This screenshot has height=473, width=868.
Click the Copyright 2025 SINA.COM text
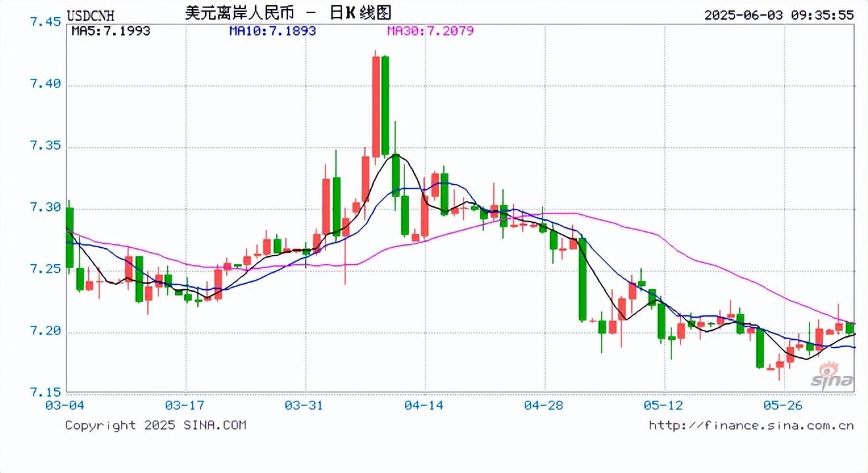(155, 426)
